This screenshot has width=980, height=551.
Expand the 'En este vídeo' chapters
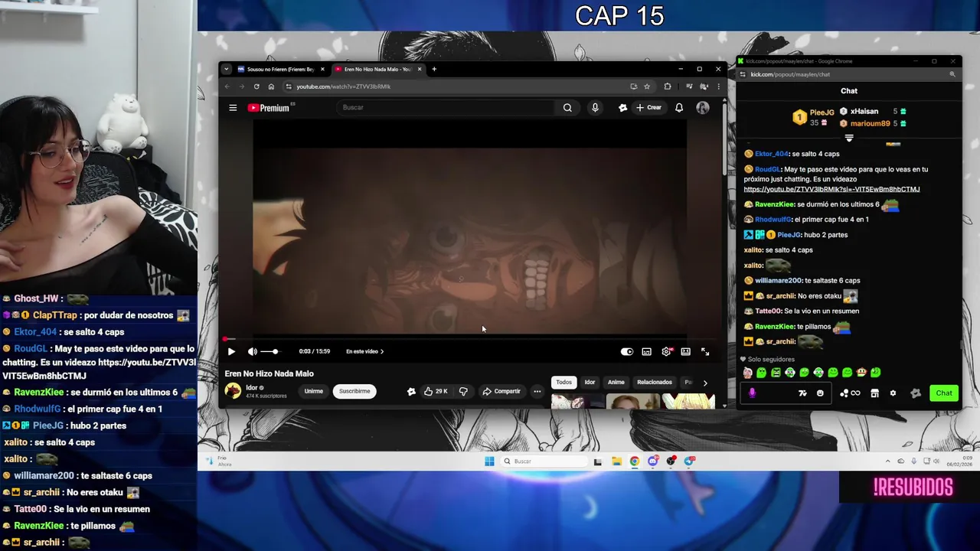(364, 351)
